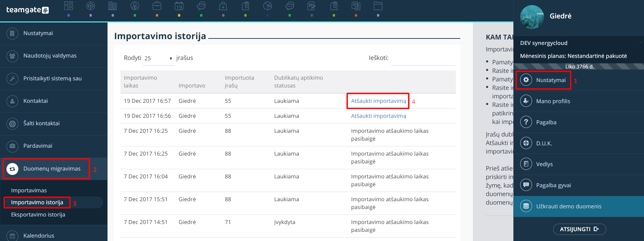Cancel import for 19 Dec 2017 16:56 row
The width and height of the screenshot is (644, 241).
(378, 116)
